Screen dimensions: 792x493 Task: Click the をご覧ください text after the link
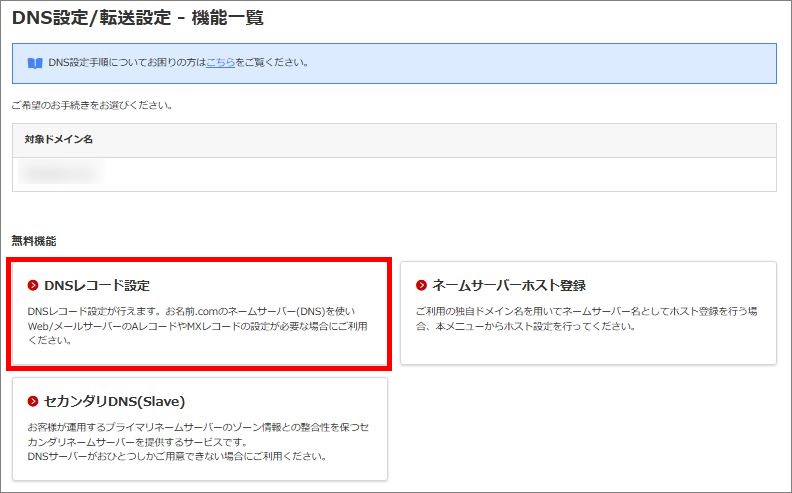[x=272, y=63]
